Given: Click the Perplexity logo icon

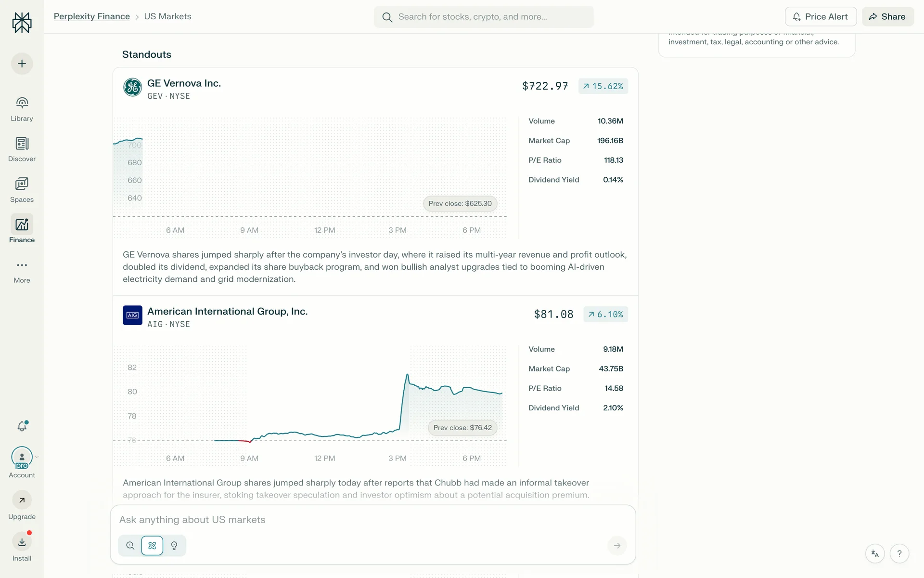Looking at the screenshot, I should coord(22,23).
